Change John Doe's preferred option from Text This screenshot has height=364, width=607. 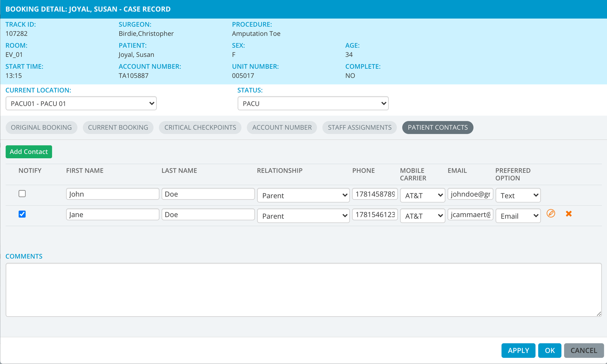click(x=518, y=195)
